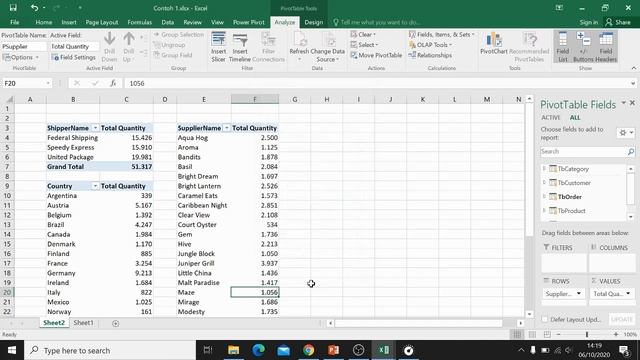
Task: Open Country filter dropdown
Action: tap(95, 186)
